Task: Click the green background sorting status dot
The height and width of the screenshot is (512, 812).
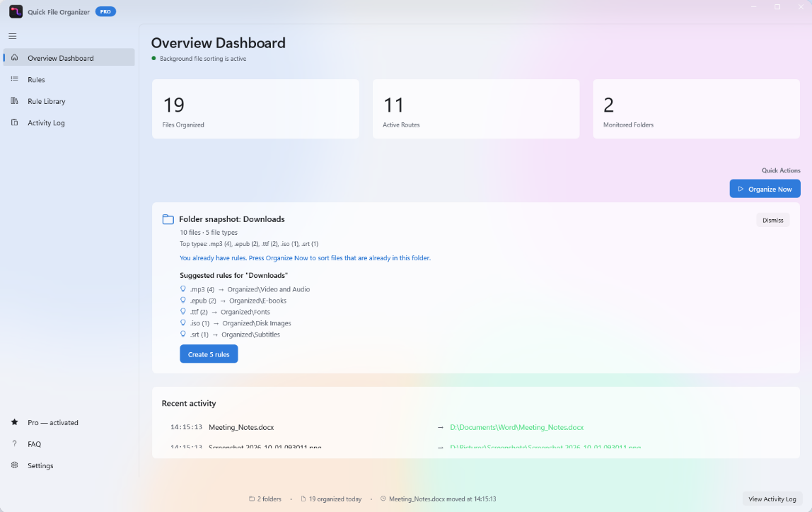Action: [x=153, y=59]
